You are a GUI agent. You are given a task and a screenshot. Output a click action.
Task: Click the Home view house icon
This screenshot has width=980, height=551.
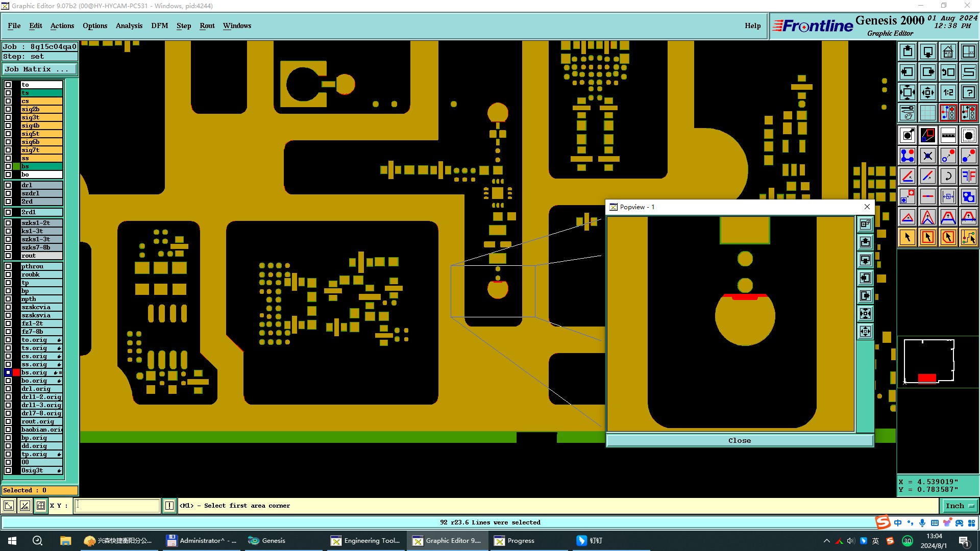[x=948, y=52]
